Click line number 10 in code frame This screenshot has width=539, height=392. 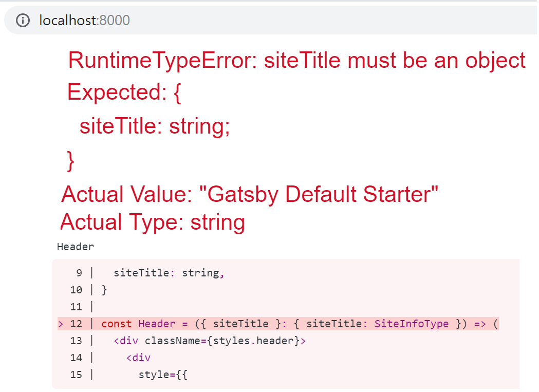[76, 290]
